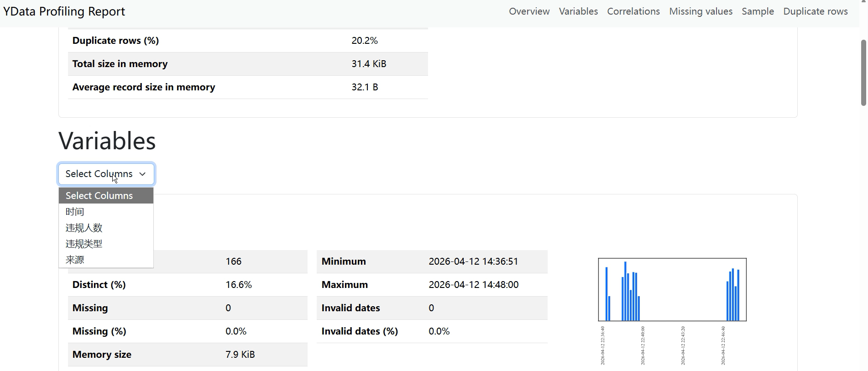Viewport: 868px width, 371px height.
Task: Click the Minimum timestamp value
Action: pos(473,261)
